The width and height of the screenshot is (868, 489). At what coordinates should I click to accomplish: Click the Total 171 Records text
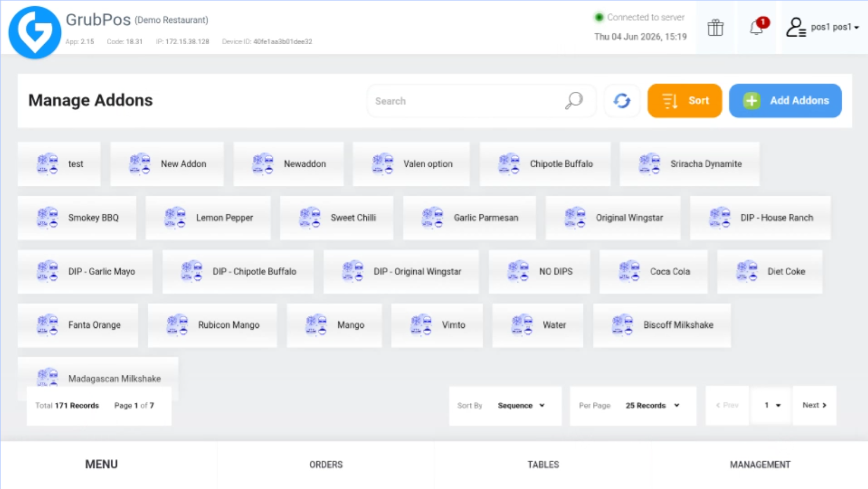coord(67,406)
